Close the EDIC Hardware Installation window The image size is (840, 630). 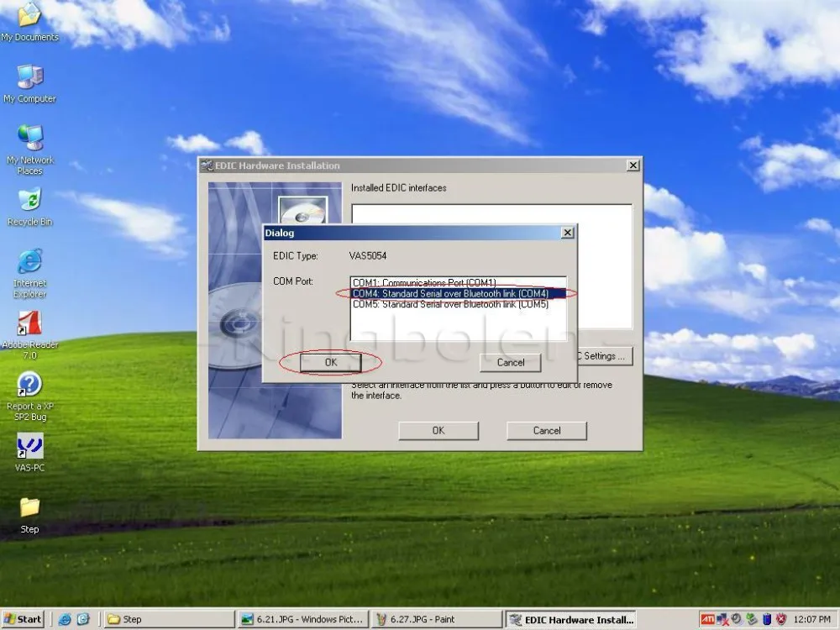(x=633, y=165)
